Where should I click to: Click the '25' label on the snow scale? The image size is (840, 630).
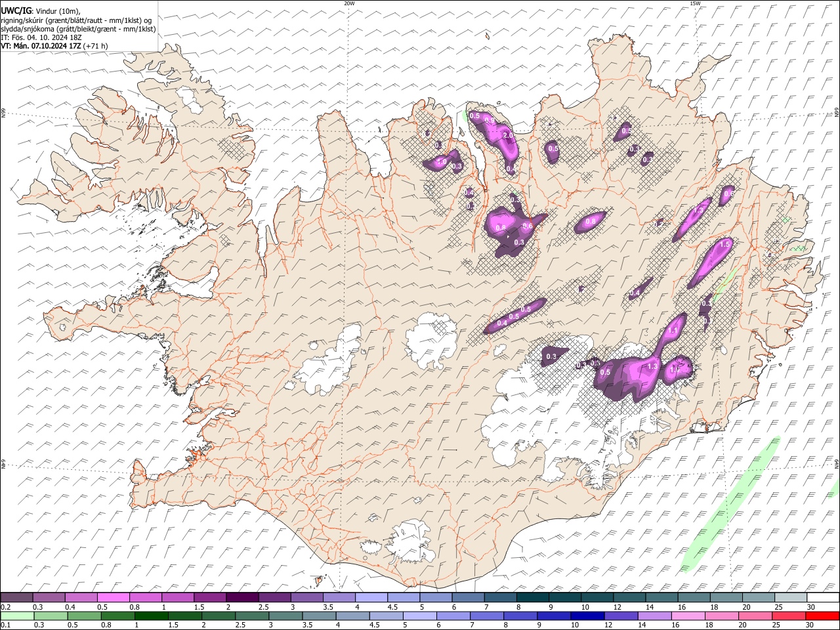tap(778, 607)
